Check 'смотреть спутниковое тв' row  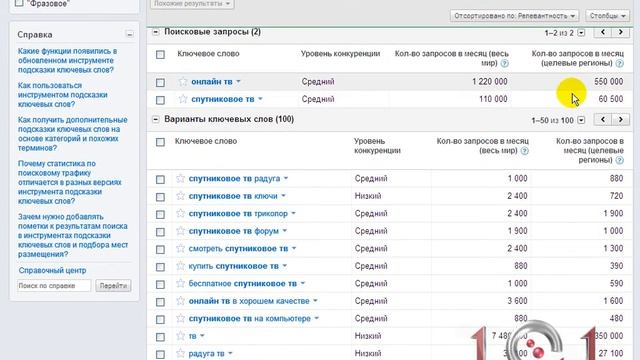coord(160,249)
